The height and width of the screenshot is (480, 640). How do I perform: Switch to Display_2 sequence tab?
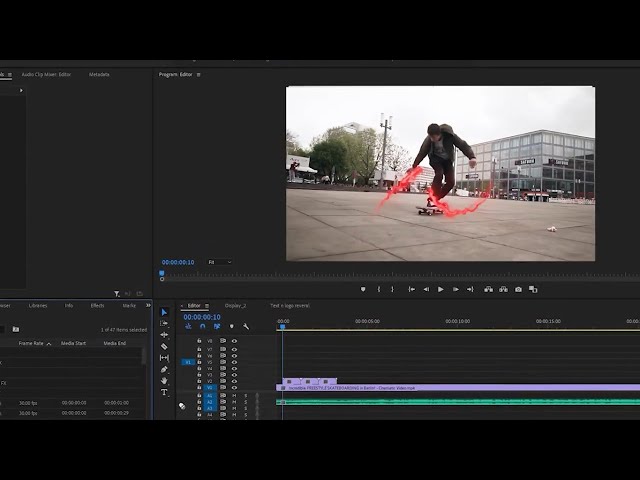tap(236, 305)
